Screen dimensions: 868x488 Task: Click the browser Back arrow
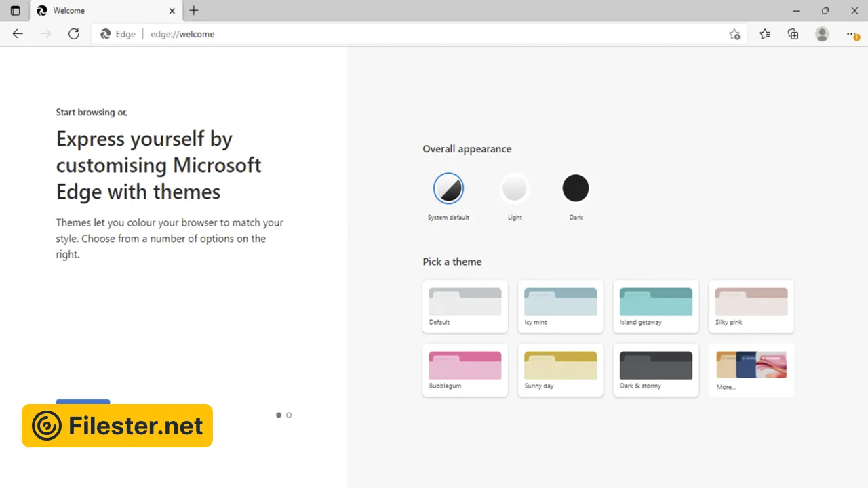pos(18,34)
